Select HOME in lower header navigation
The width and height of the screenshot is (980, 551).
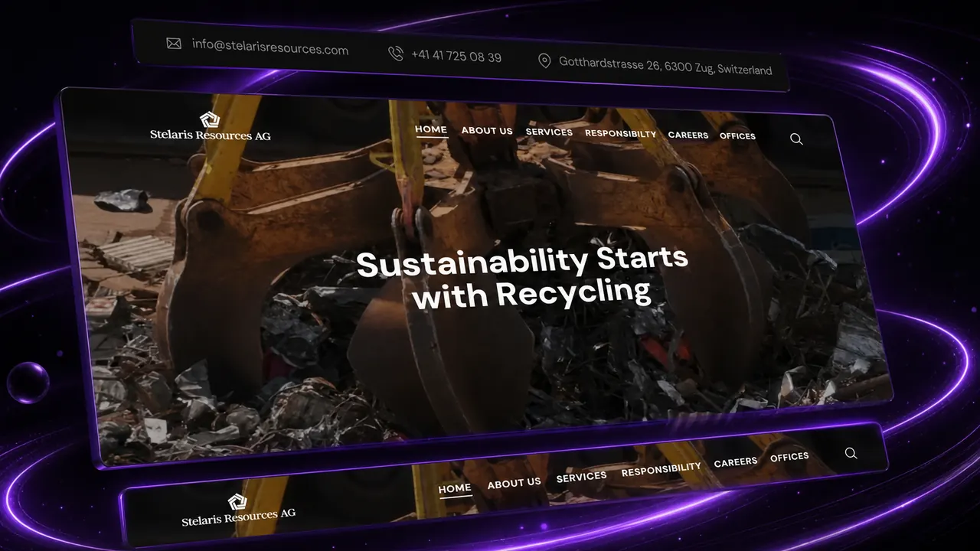(455, 488)
